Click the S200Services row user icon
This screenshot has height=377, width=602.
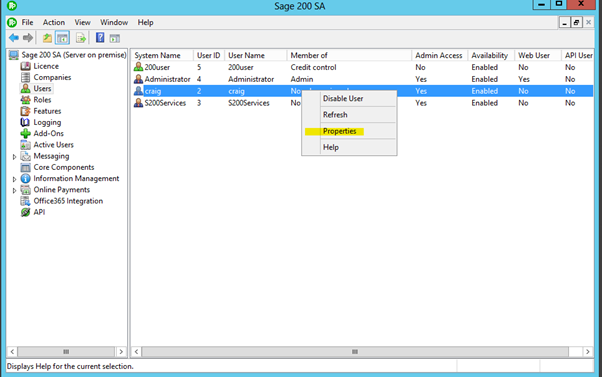(x=138, y=103)
